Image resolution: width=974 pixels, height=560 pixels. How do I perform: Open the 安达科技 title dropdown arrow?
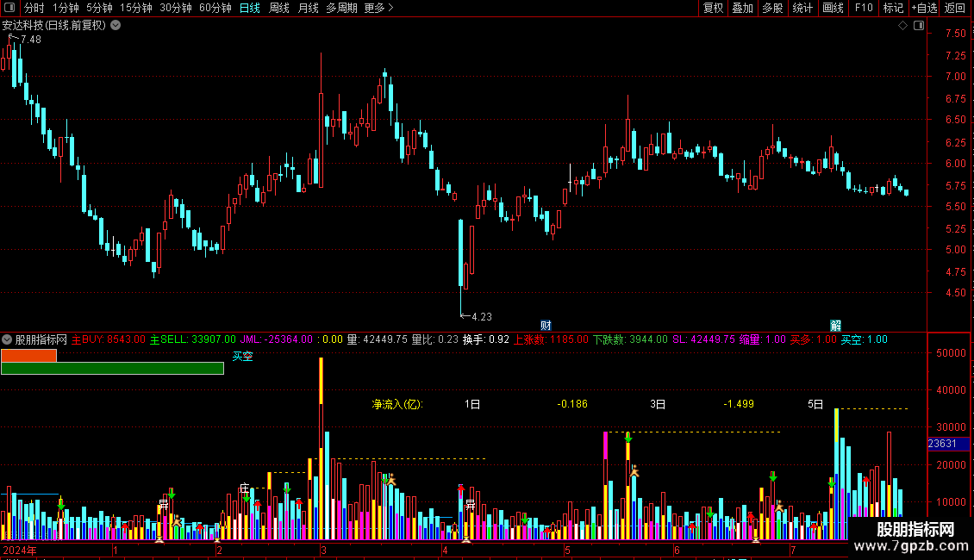pyautogui.click(x=116, y=26)
